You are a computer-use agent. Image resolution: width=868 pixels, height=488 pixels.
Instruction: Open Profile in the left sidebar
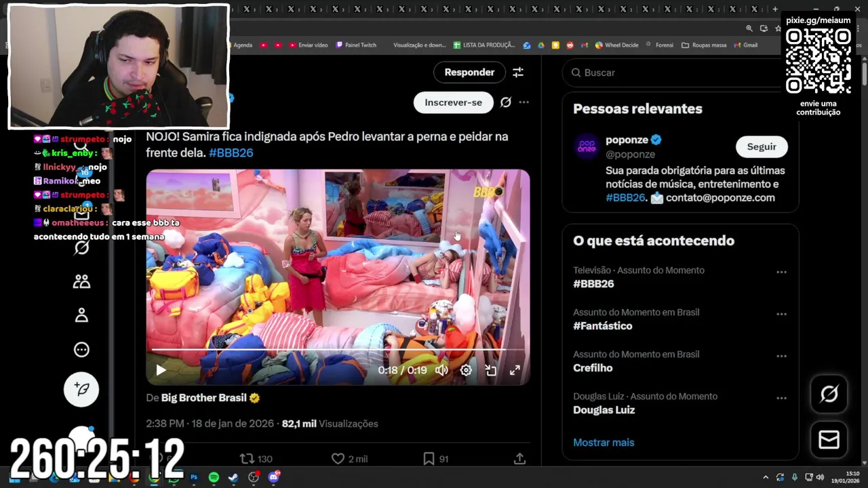pyautogui.click(x=81, y=315)
